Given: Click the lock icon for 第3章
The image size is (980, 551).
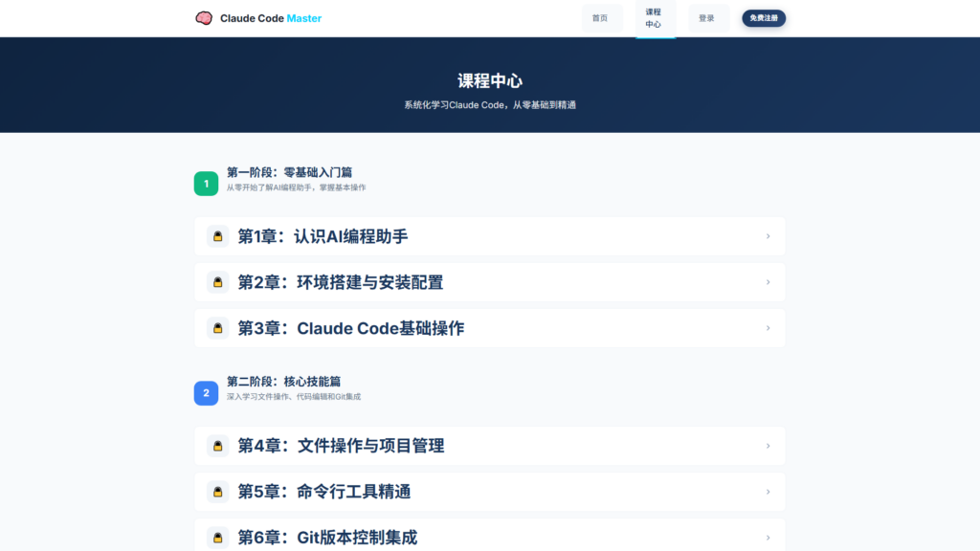Looking at the screenshot, I should point(218,328).
